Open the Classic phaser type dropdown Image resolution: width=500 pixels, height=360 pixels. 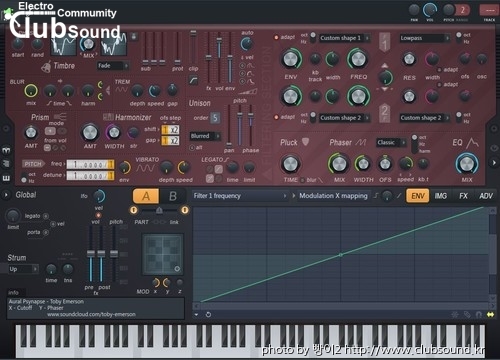click(x=391, y=143)
